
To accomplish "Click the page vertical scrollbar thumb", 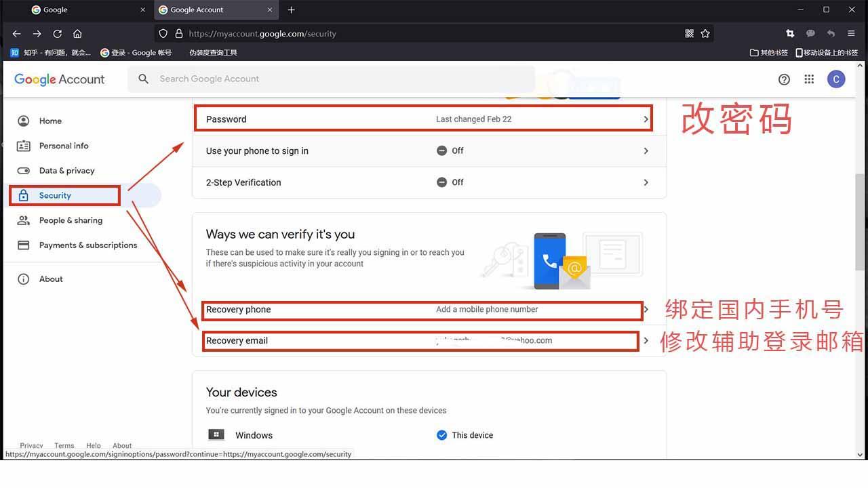I will (861, 222).
